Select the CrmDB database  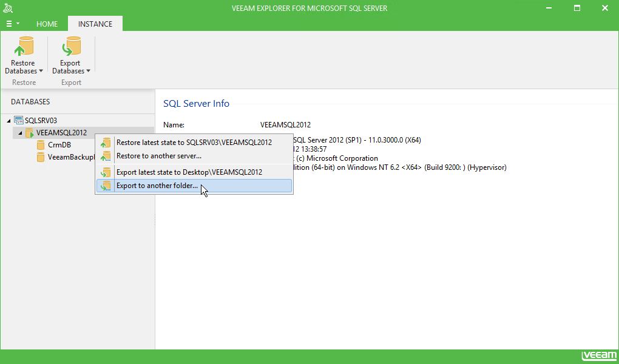(x=59, y=145)
